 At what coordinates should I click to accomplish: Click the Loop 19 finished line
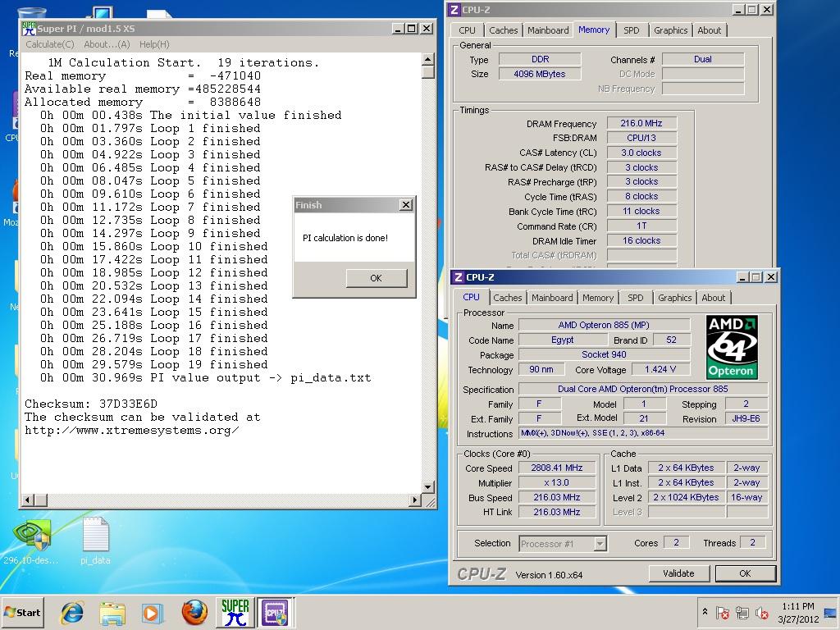153,365
